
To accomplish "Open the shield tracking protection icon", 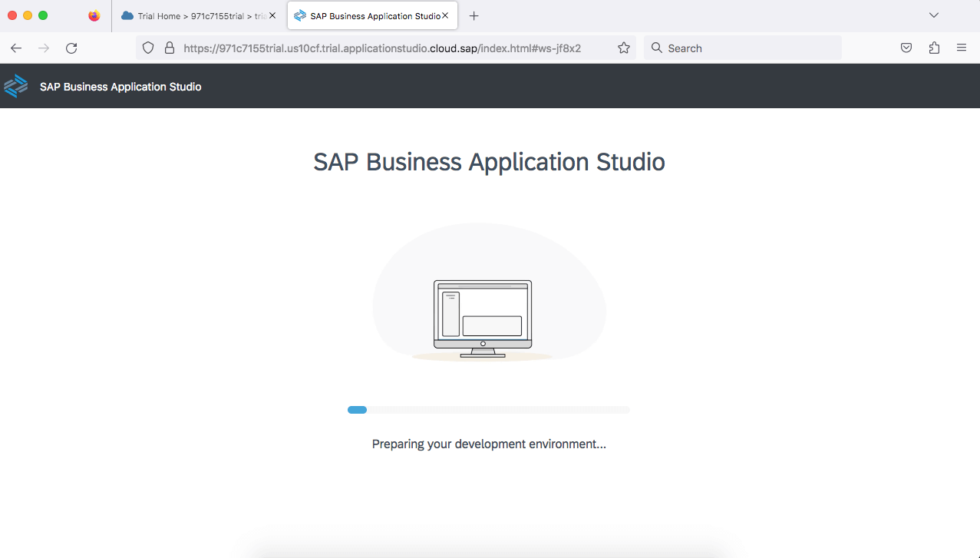I will pyautogui.click(x=149, y=48).
